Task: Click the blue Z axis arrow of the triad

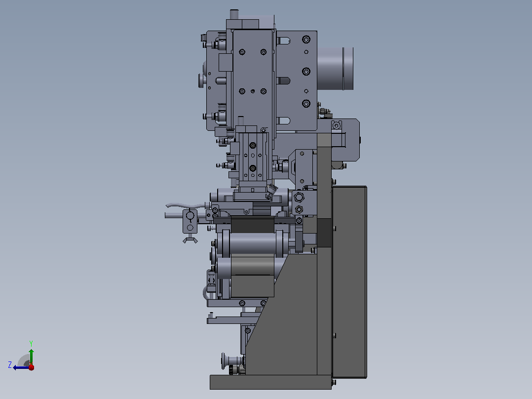Action: pos(20,368)
